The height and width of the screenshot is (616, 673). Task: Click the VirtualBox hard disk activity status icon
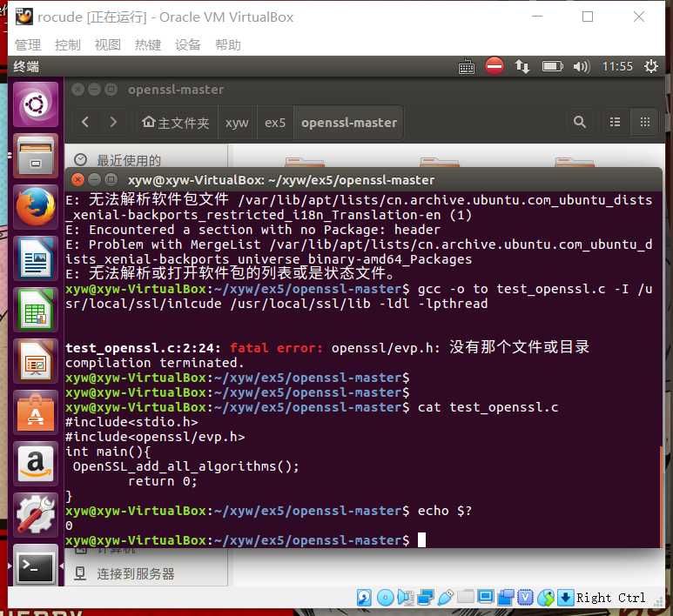pos(364,597)
